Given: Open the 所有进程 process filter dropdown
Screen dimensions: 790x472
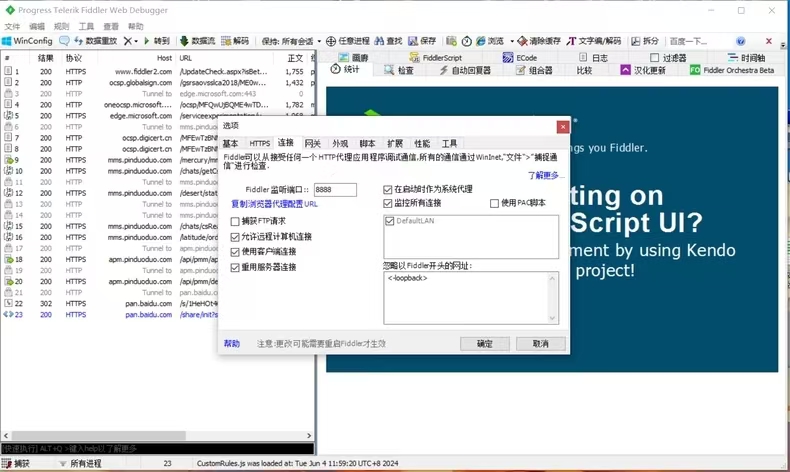Looking at the screenshot, I should click(x=81, y=463).
